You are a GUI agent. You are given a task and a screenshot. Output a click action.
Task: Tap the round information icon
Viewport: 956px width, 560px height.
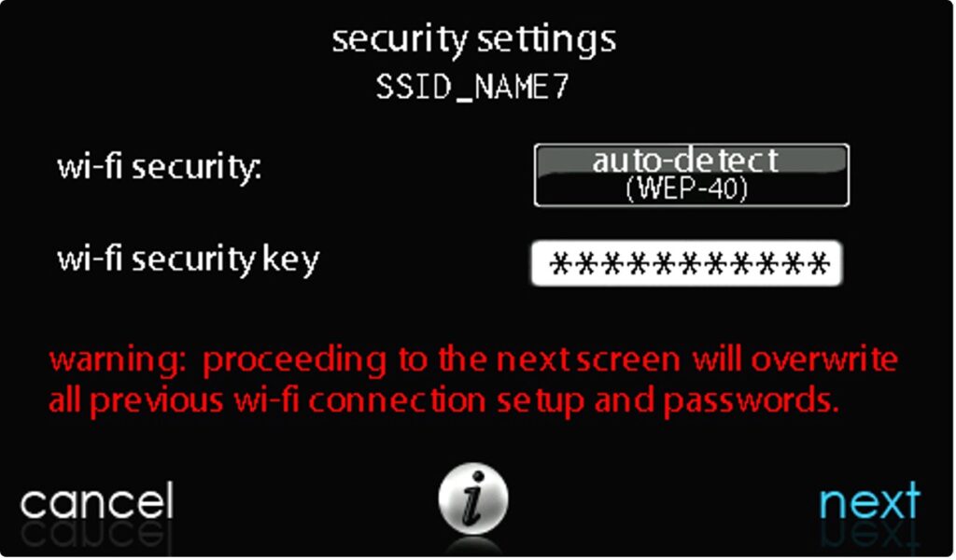click(473, 498)
